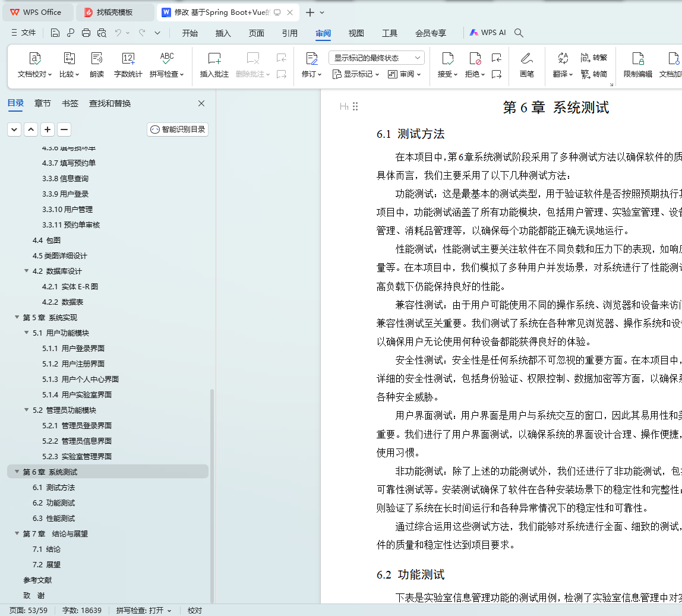Open the new tab dropdown arrow
This screenshot has width=682, height=616.
tap(322, 12)
